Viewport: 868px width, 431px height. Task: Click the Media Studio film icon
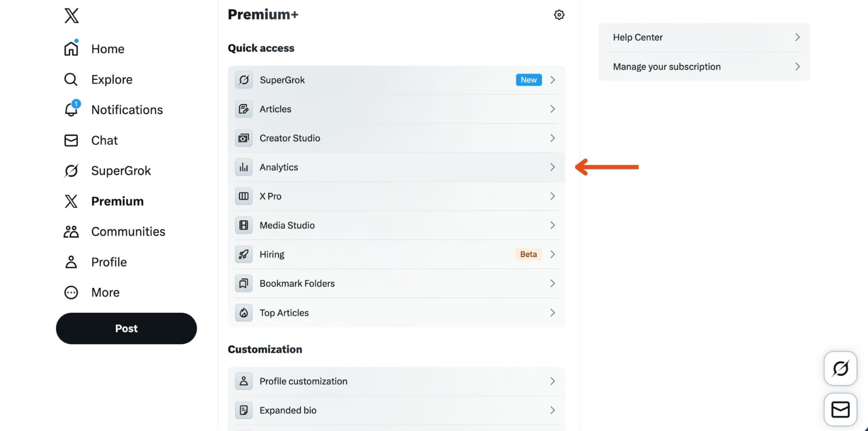[x=244, y=225]
